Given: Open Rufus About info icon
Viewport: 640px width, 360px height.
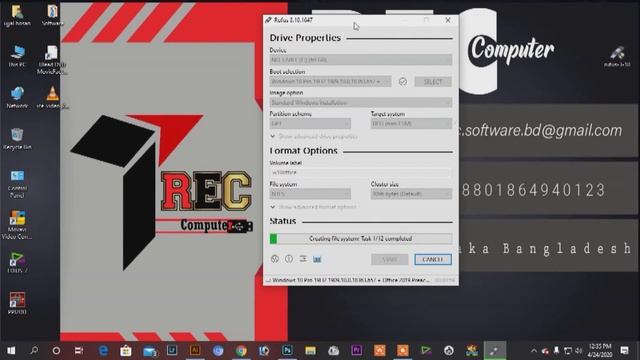Looking at the screenshot, I should point(289,259).
